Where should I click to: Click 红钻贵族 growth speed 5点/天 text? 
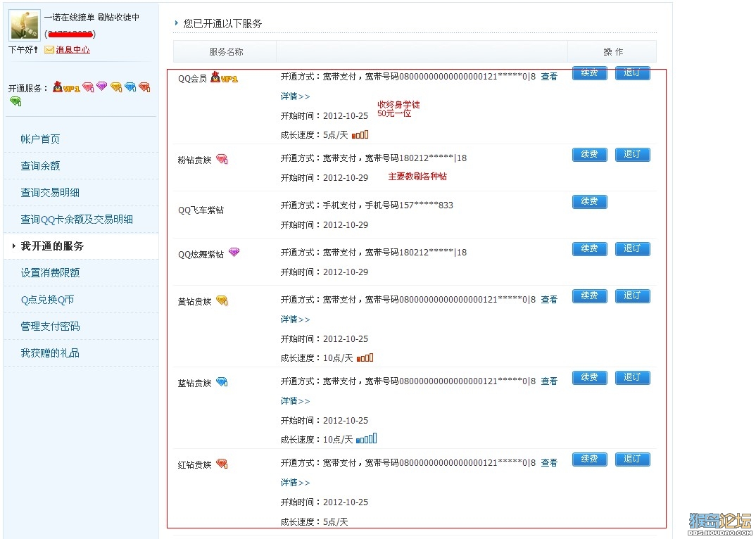336,521
